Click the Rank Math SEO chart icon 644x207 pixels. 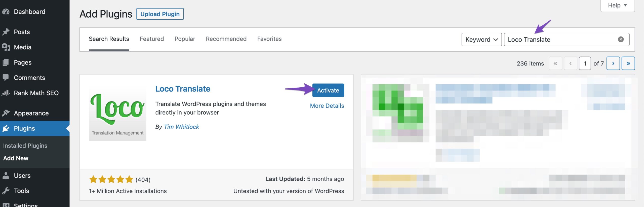(x=6, y=93)
